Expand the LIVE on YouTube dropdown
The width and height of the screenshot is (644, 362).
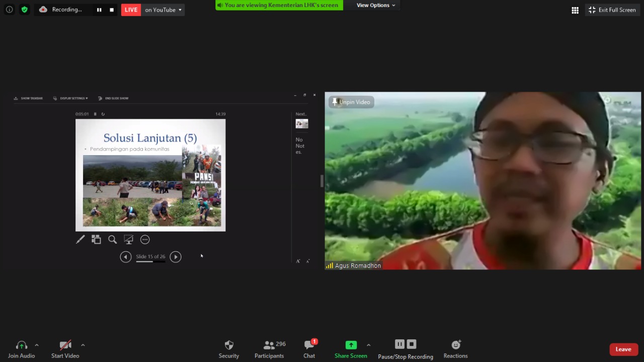coord(180,10)
